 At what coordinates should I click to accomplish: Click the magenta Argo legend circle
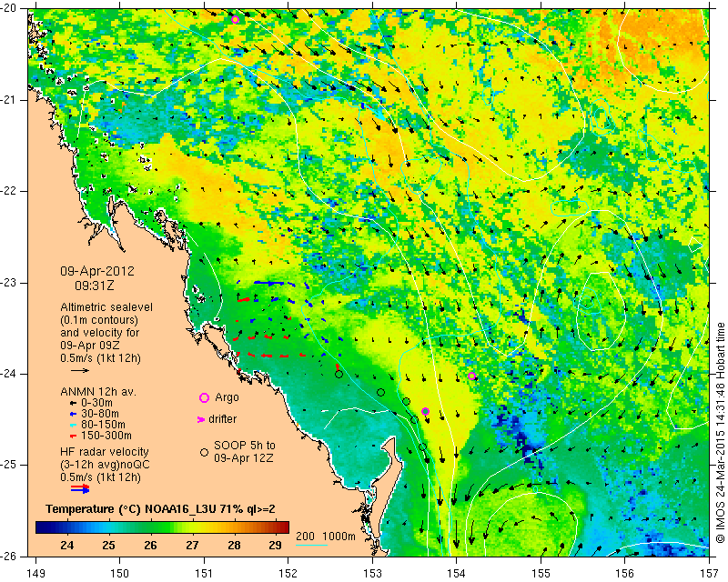[x=204, y=397]
